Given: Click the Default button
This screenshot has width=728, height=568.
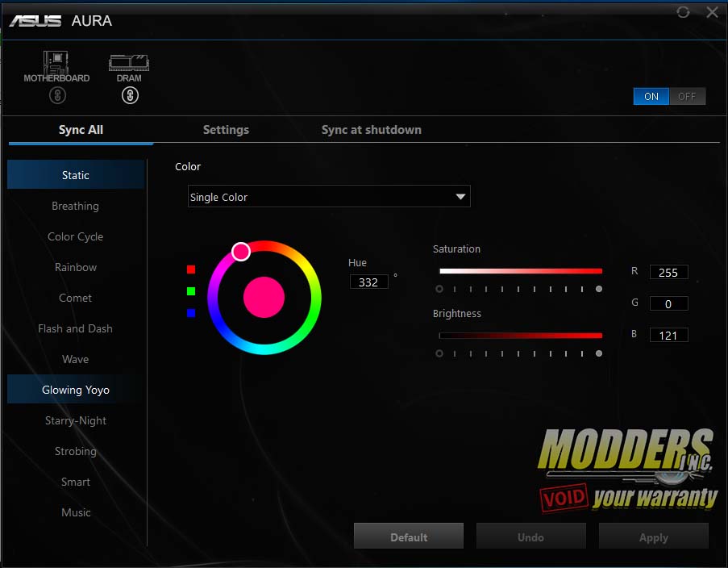Looking at the screenshot, I should tap(409, 537).
